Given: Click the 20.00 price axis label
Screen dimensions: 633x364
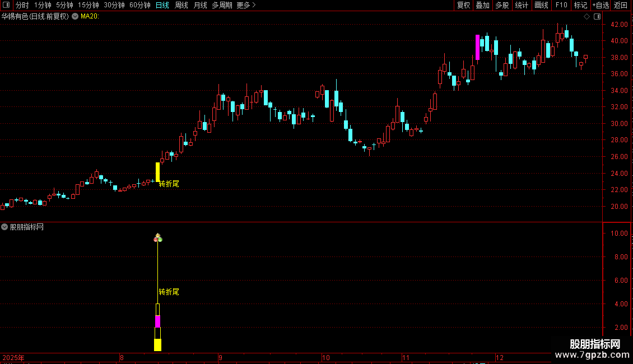Looking at the screenshot, I should click(619, 206).
